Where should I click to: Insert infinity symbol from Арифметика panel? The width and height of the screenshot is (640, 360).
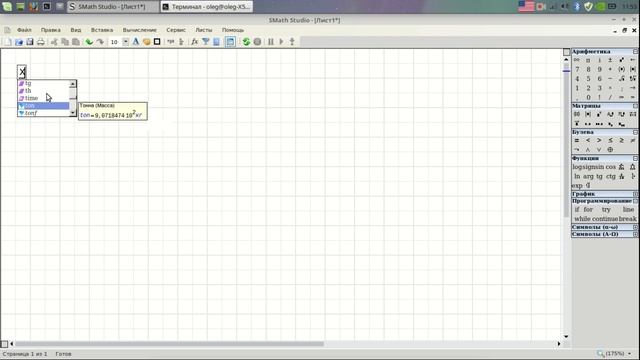coord(577,60)
